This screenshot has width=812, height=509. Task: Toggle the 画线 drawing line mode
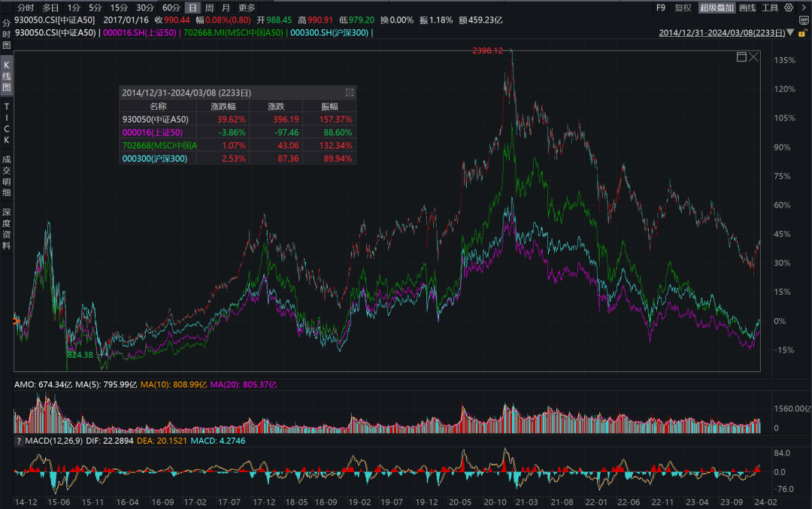pyautogui.click(x=747, y=8)
